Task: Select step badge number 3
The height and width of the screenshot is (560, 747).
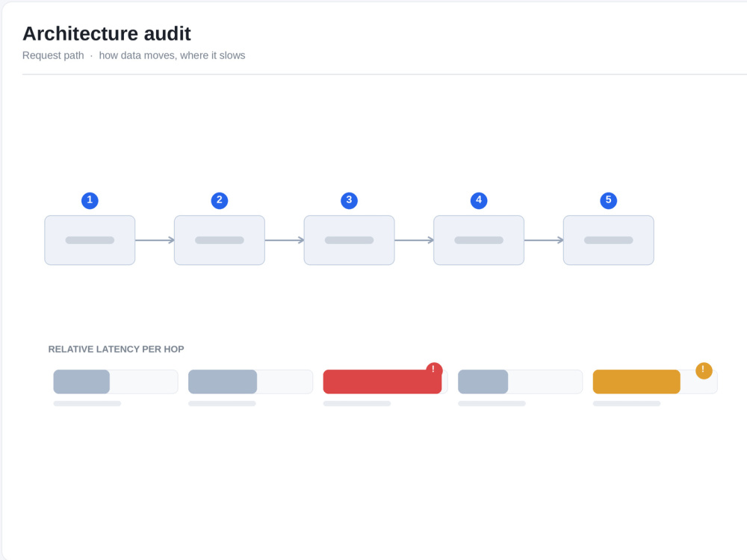Action: (349, 200)
